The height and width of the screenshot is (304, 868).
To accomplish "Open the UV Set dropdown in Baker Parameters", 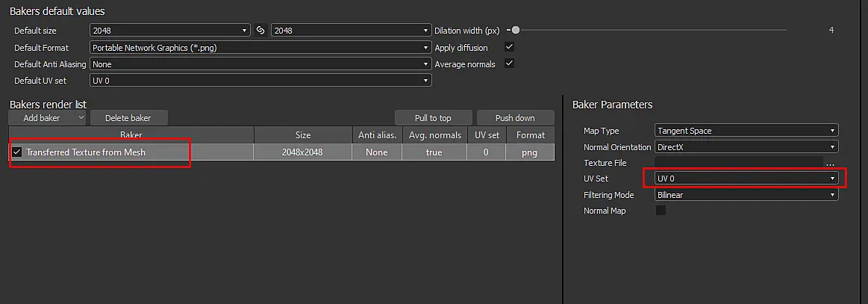I will tap(746, 179).
